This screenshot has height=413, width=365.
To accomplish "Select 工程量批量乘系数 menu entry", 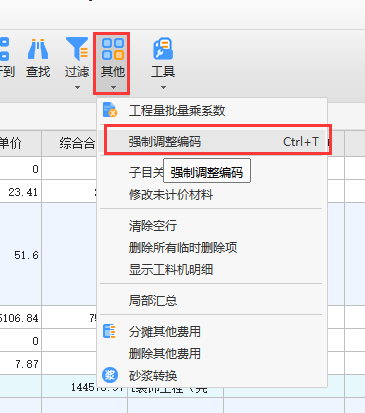I will click(x=212, y=110).
